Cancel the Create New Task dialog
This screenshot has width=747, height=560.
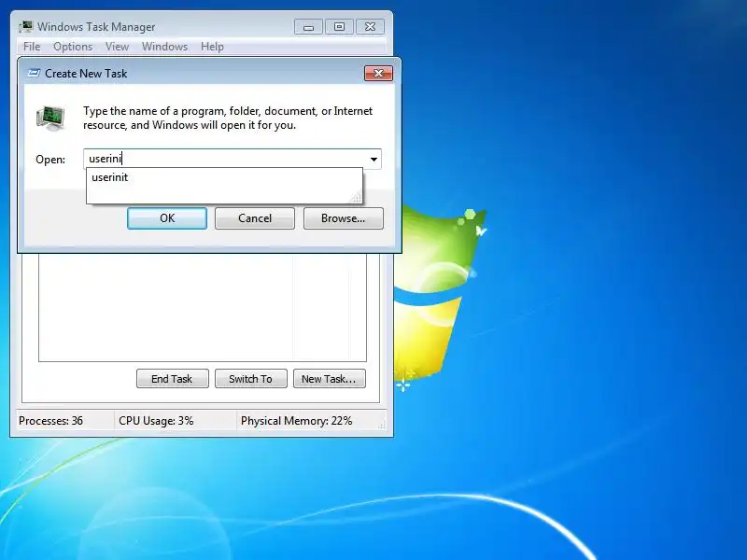point(255,218)
